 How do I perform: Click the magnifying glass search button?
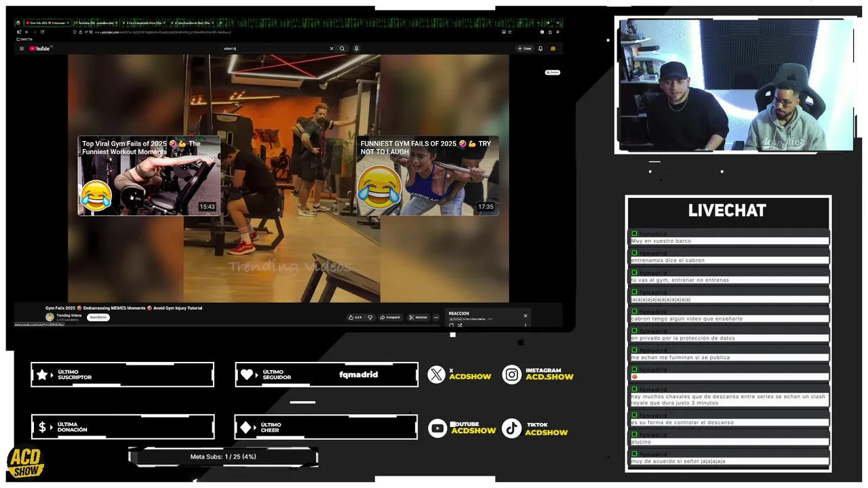coord(342,49)
